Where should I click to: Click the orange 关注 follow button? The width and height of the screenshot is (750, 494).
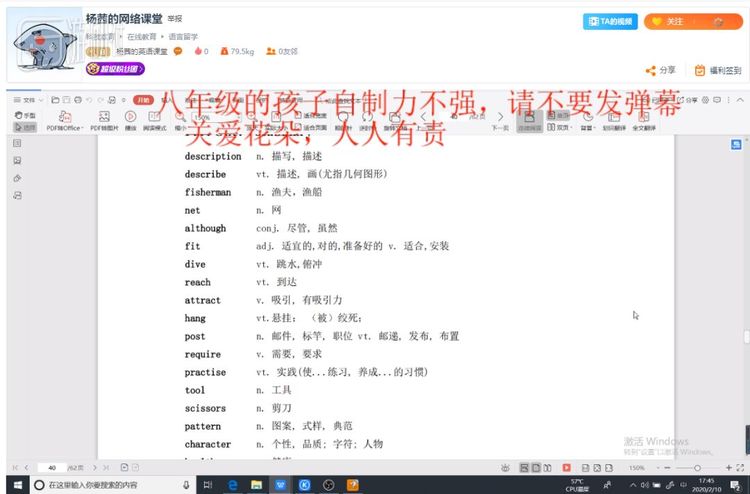pos(668,21)
